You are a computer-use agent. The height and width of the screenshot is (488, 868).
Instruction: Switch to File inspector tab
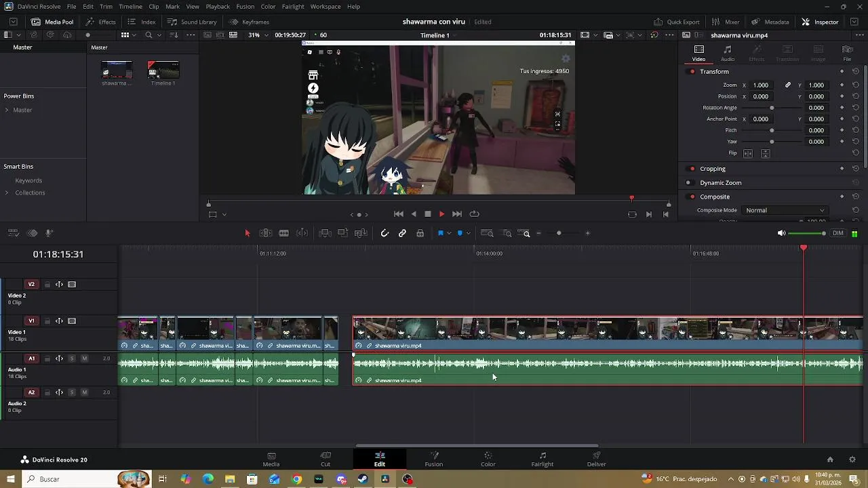pos(847,53)
